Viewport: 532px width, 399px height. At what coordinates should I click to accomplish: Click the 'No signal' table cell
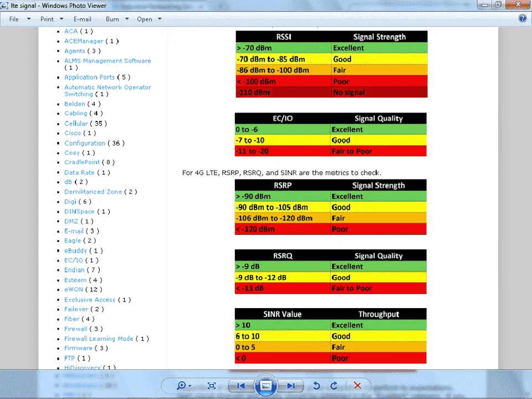point(379,93)
